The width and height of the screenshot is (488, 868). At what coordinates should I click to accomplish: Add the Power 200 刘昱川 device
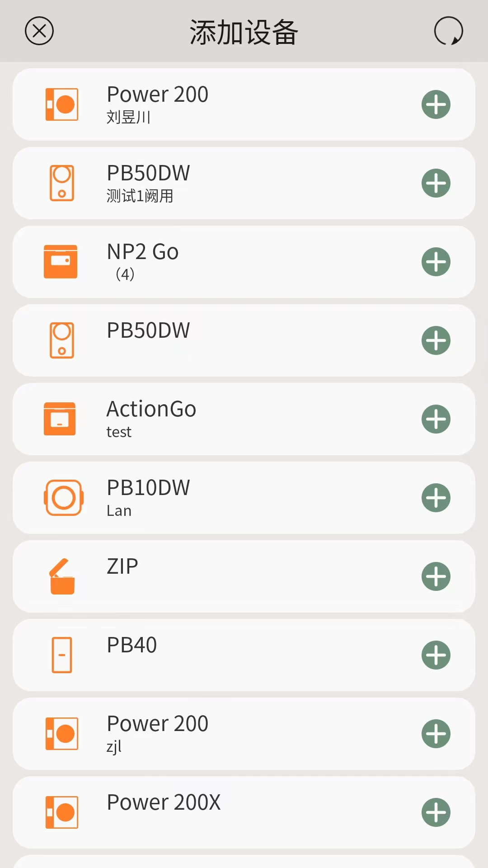[436, 104]
